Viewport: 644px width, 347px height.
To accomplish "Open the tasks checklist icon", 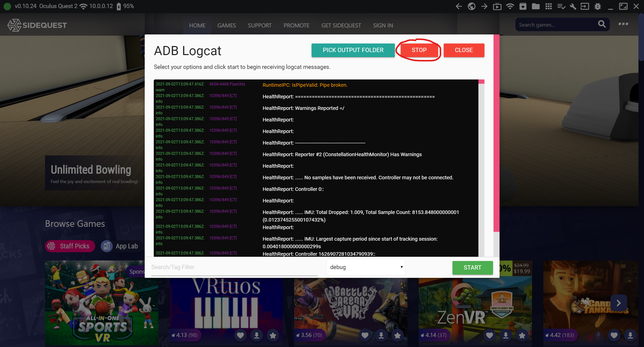I will pos(561,6).
